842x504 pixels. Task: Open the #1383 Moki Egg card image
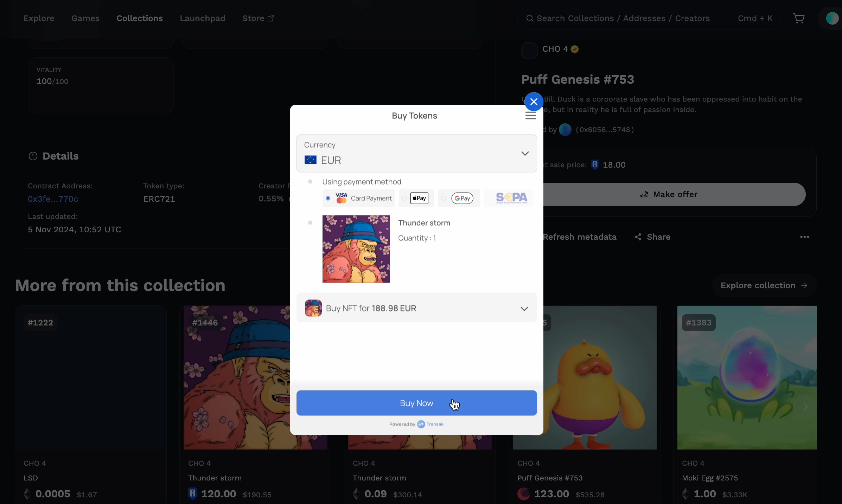click(x=747, y=377)
